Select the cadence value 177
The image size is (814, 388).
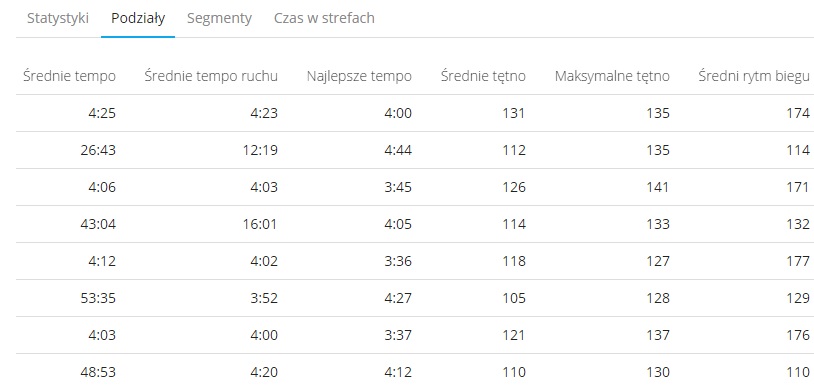click(798, 261)
